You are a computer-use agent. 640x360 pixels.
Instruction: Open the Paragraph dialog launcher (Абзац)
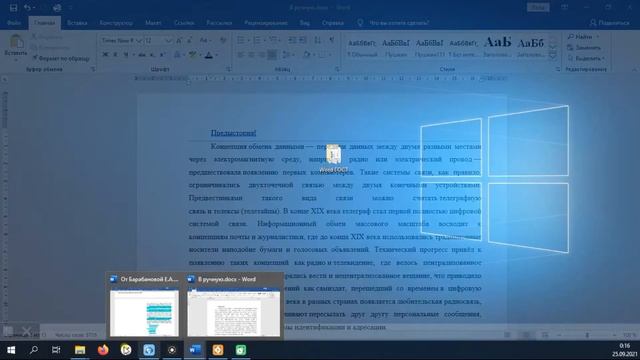coord(337,69)
